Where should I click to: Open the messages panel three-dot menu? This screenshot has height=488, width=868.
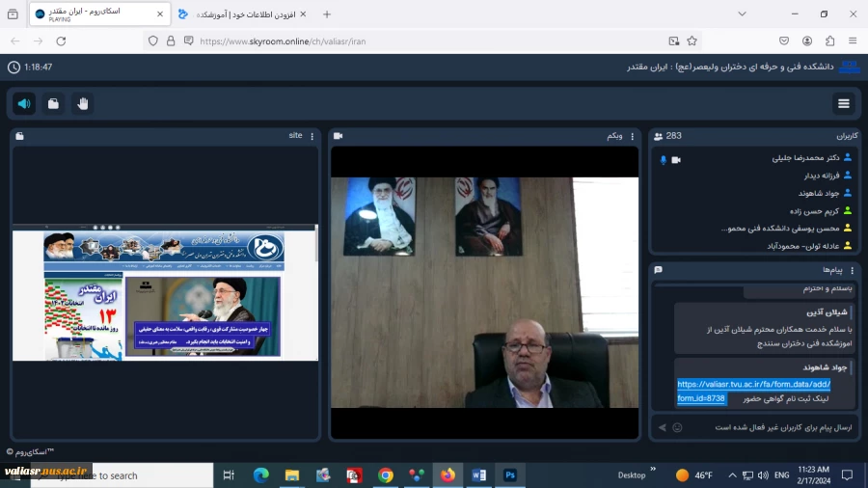852,270
